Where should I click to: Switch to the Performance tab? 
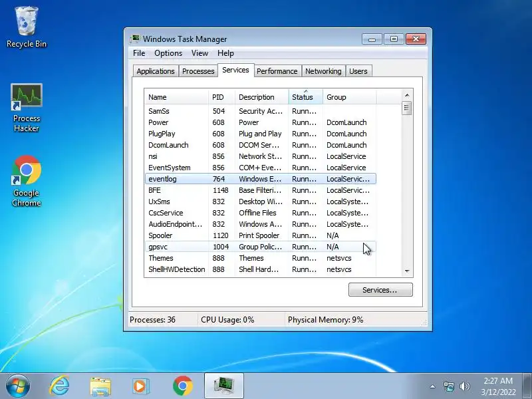277,71
